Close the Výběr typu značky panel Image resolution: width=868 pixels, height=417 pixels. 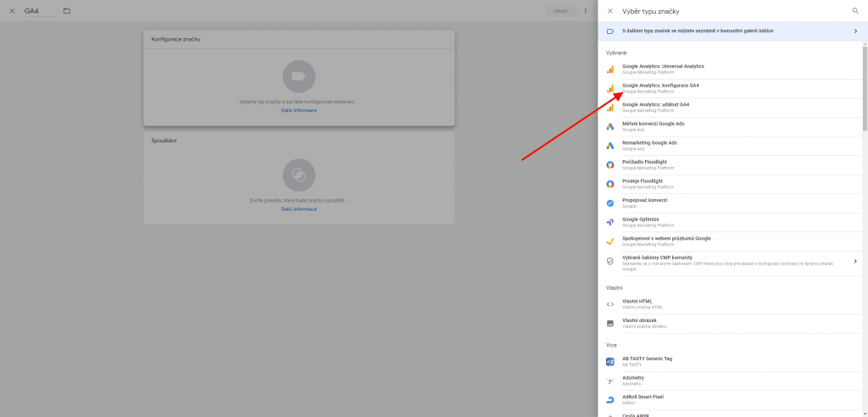click(610, 11)
